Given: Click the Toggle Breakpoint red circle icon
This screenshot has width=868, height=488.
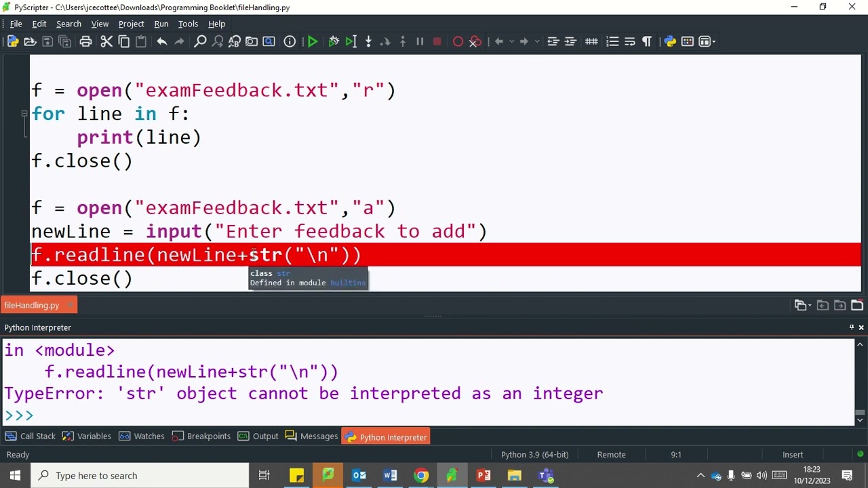Looking at the screenshot, I should click(458, 41).
